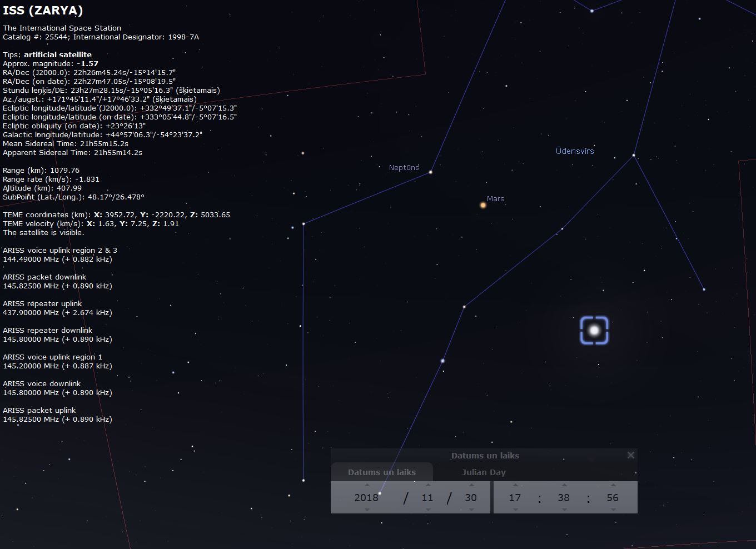Click the year field 2018

[x=366, y=497]
